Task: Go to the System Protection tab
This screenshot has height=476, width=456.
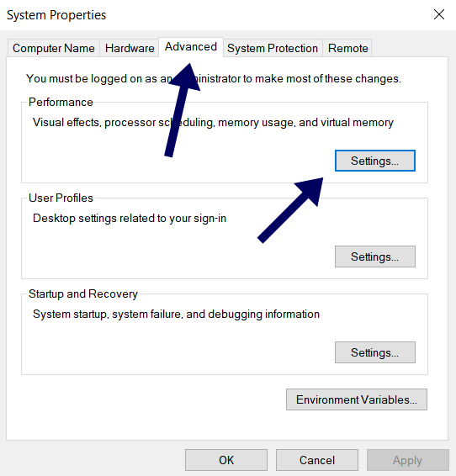Action: pos(273,48)
